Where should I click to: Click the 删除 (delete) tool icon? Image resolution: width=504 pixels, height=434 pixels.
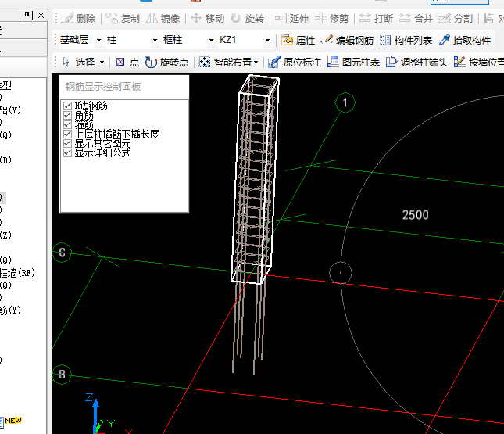[x=67, y=18]
